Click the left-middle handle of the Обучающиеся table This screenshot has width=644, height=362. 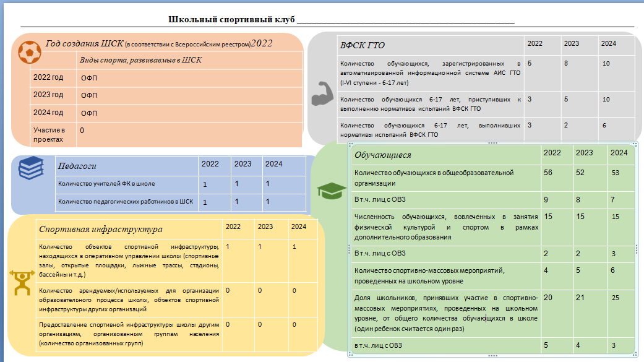point(349,249)
